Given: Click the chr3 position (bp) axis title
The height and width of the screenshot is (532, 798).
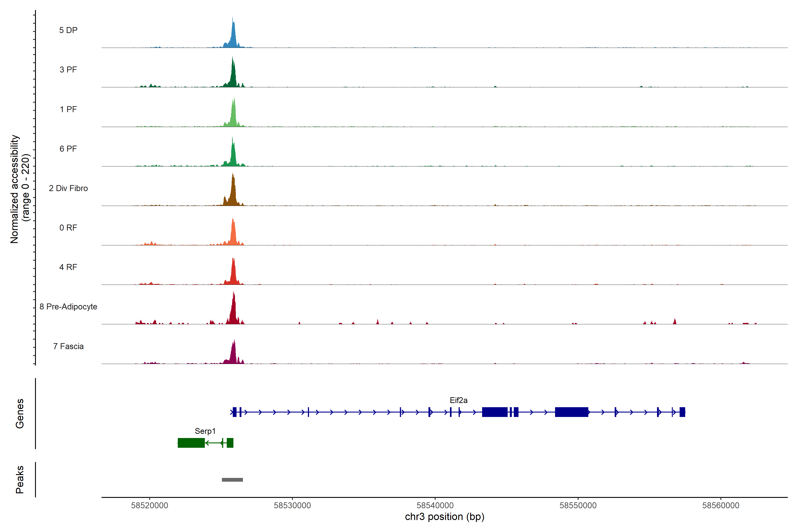Looking at the screenshot, I should point(444,517).
